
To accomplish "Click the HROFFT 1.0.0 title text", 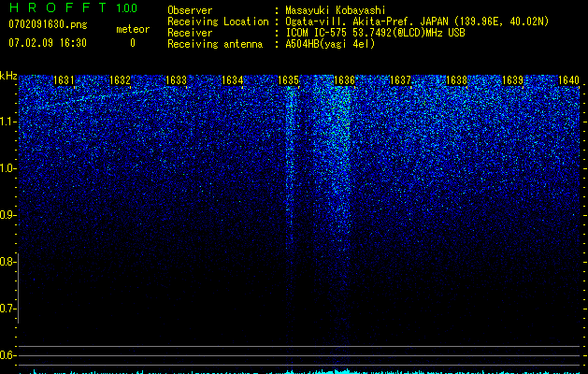I will [x=73, y=7].
